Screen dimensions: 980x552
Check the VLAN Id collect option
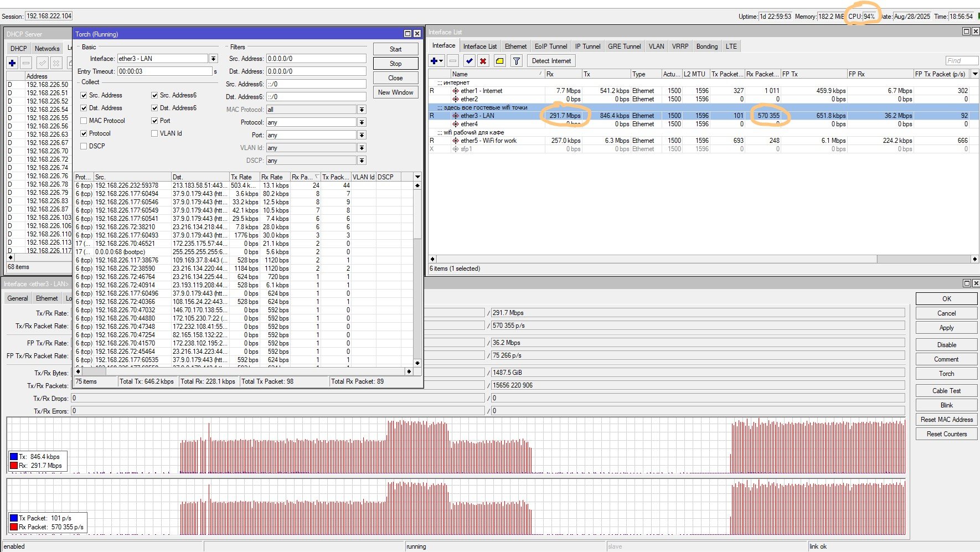point(154,133)
